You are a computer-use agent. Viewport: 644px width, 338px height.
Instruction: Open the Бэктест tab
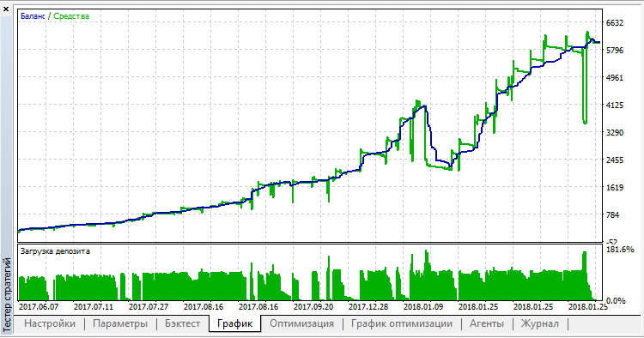(182, 323)
